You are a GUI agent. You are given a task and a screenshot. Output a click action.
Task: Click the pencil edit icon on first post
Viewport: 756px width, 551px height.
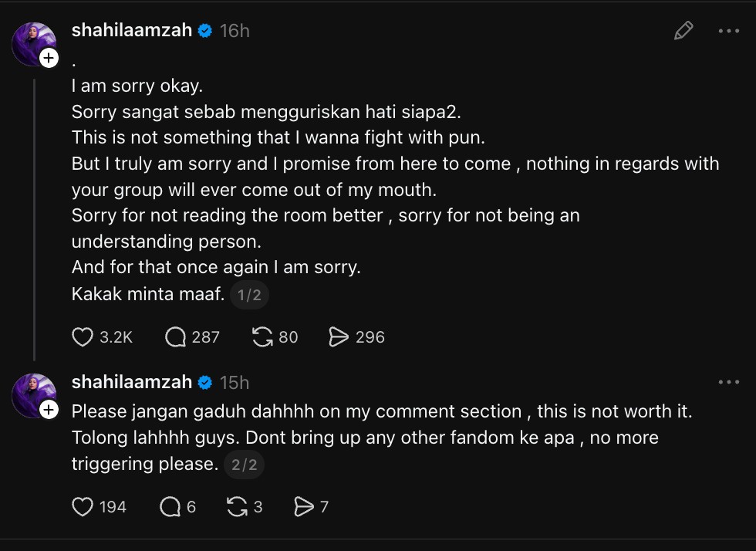click(683, 30)
